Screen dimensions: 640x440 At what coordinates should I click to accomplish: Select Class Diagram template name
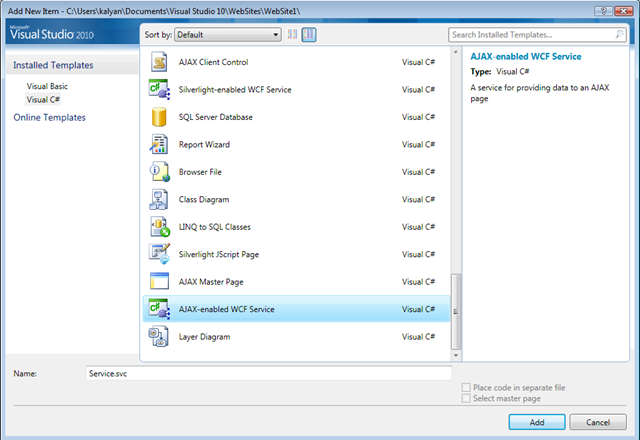(204, 200)
